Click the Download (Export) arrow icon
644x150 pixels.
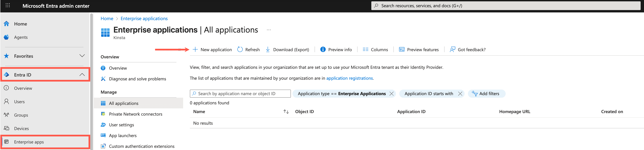(267, 50)
